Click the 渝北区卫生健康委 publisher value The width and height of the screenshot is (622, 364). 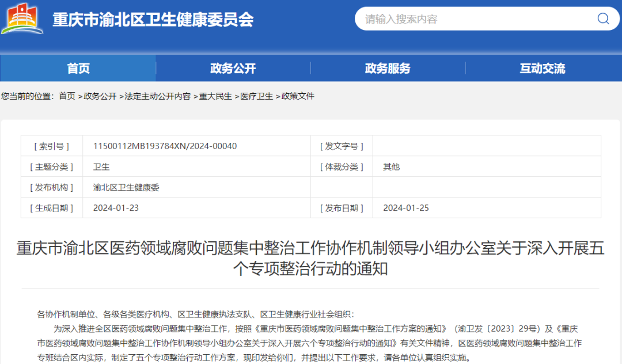click(126, 187)
